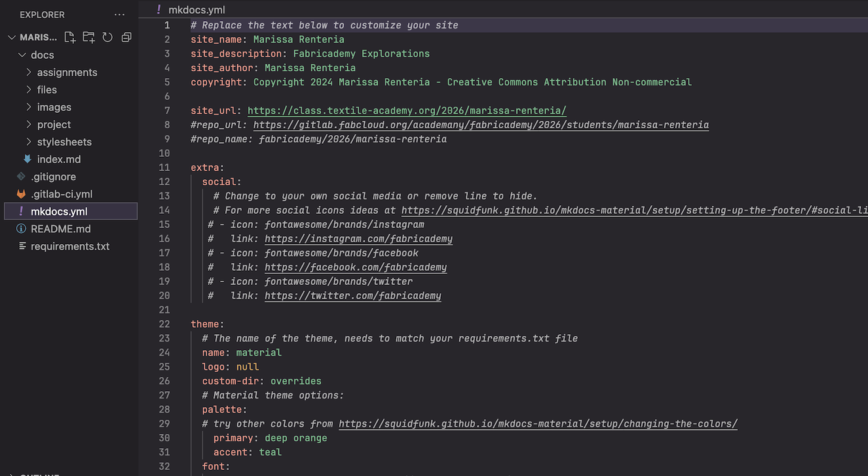Click the index.md markdown arrow icon
This screenshot has width=868, height=476.
tap(27, 159)
